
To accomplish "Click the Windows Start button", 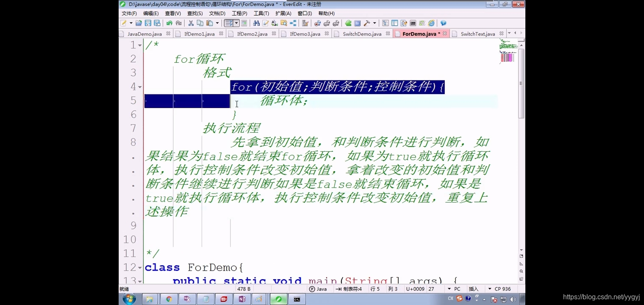I will (129, 299).
